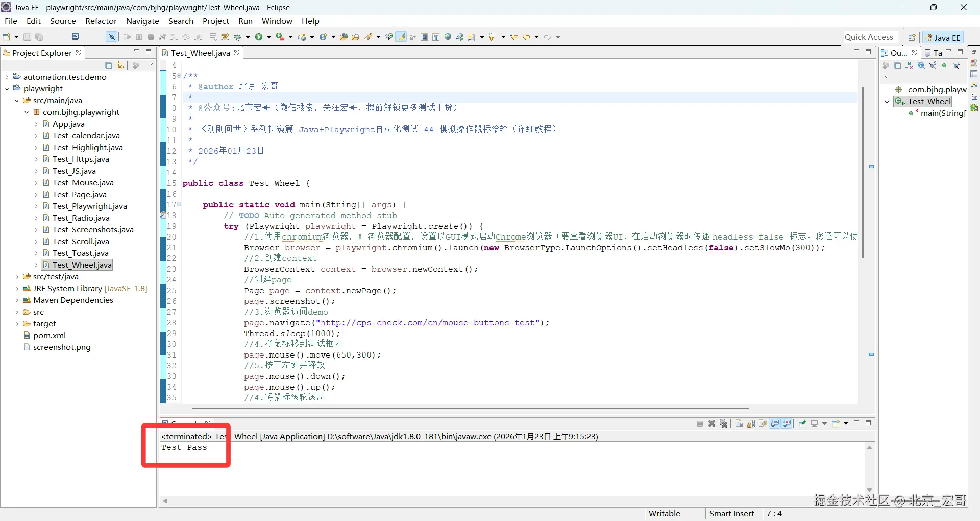Click the Save disk icon in toolbar
Viewport: 980px width, 521px height.
click(x=28, y=37)
